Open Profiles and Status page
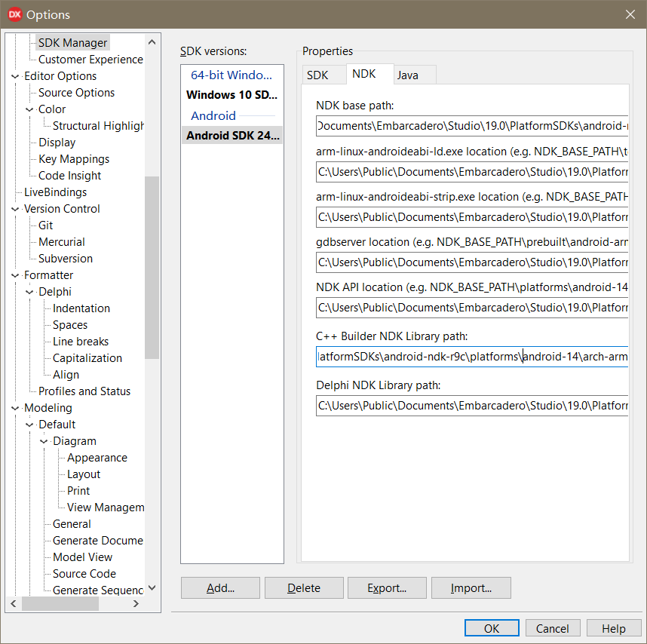This screenshot has height=644, width=647. (x=84, y=391)
